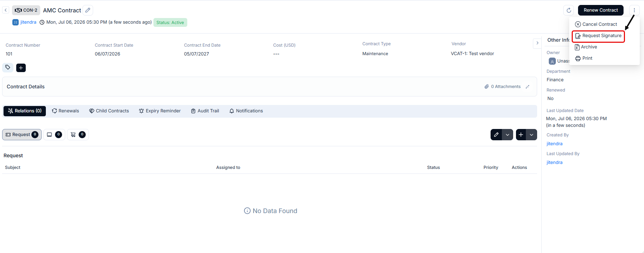Collapse the Other Info side panel chevron
Screen dimensions: 644x253
pyautogui.click(x=537, y=43)
